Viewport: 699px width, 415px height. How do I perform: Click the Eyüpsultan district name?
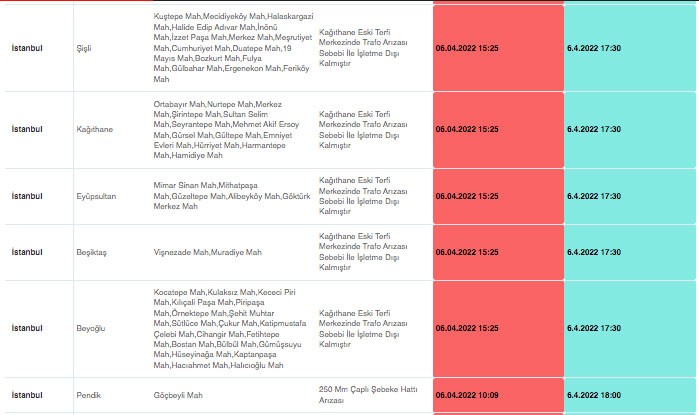[96, 196]
